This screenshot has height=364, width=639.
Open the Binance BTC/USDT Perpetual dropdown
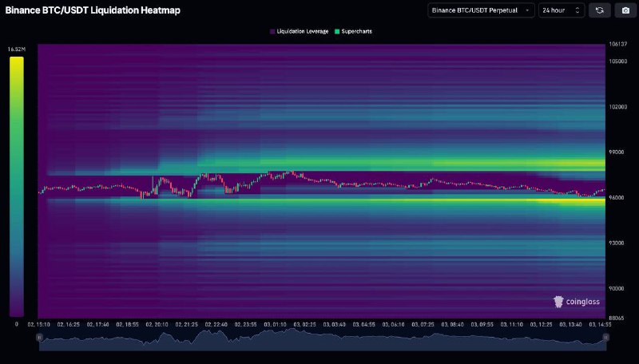pos(481,10)
